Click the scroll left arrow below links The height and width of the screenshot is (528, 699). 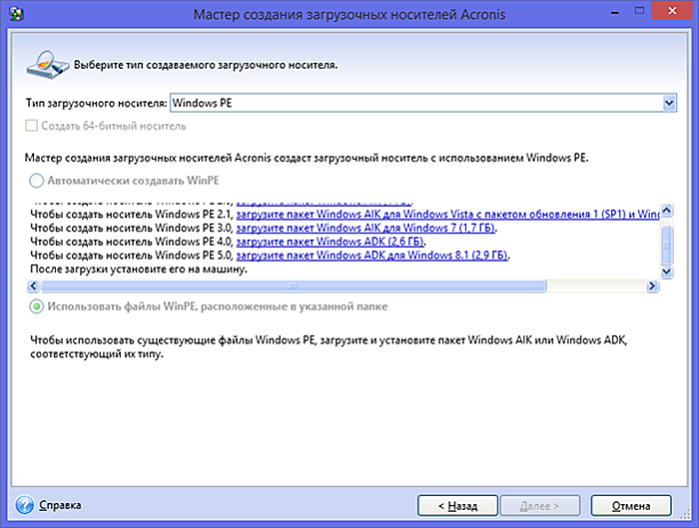click(33, 286)
